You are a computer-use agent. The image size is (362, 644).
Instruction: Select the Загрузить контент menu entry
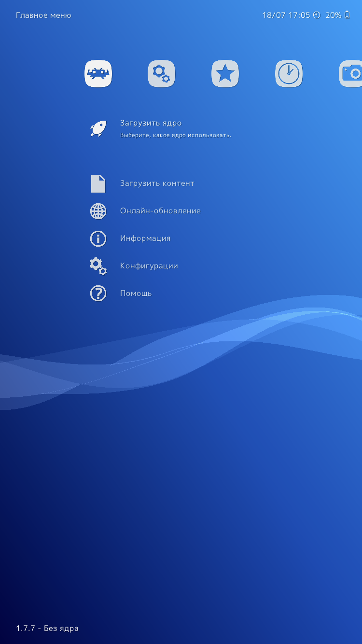pos(157,183)
